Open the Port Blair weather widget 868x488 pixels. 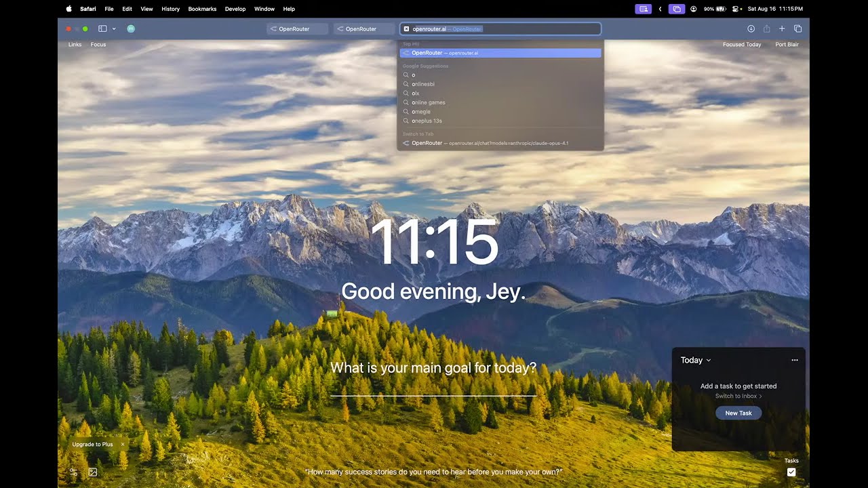tap(787, 45)
